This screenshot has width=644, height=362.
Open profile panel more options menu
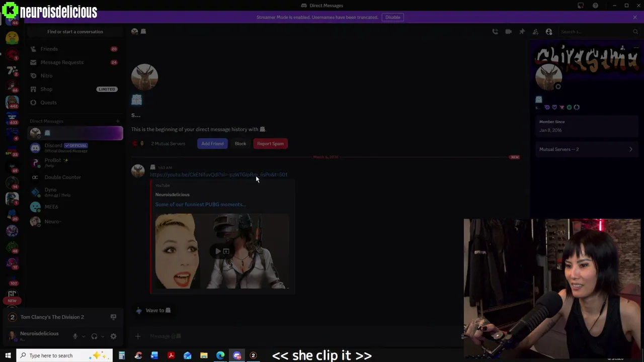(x=635, y=48)
